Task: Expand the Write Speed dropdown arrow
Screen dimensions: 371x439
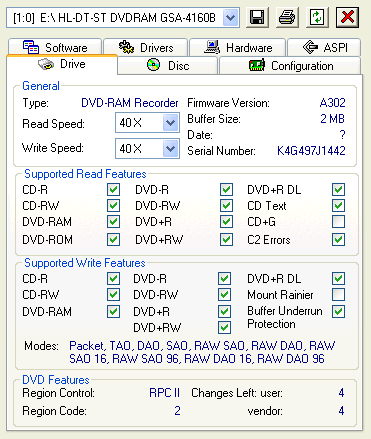Action: [x=171, y=148]
